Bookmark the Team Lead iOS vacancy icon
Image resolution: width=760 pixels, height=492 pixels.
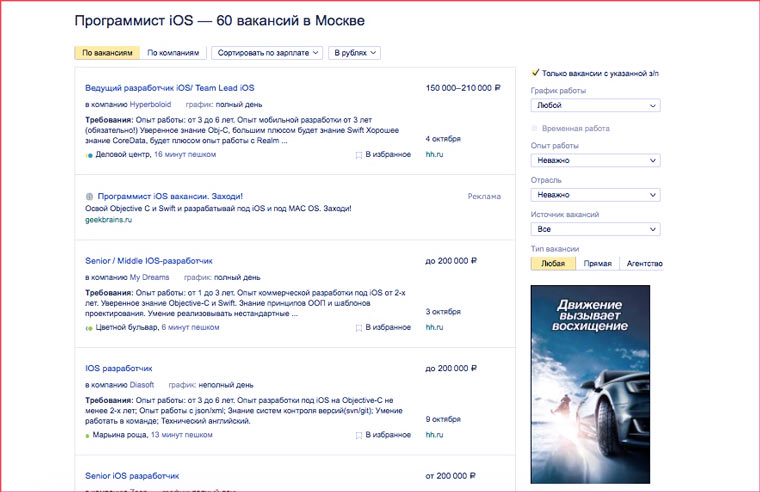[358, 155]
